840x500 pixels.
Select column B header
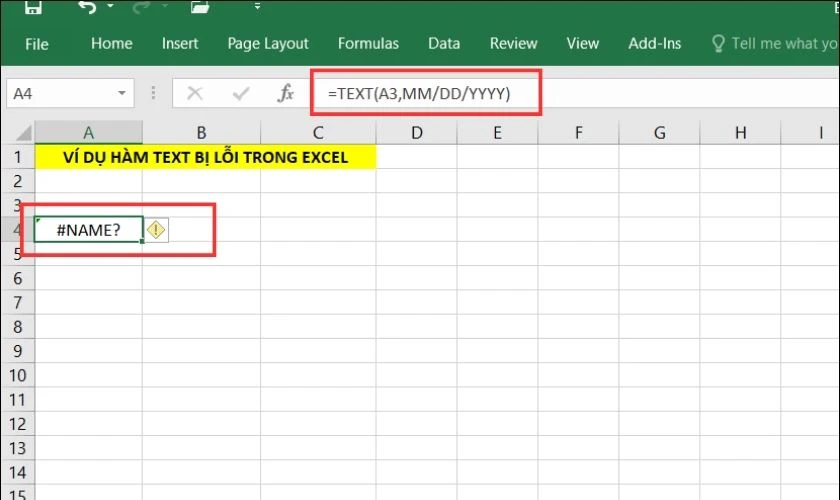[x=201, y=132]
